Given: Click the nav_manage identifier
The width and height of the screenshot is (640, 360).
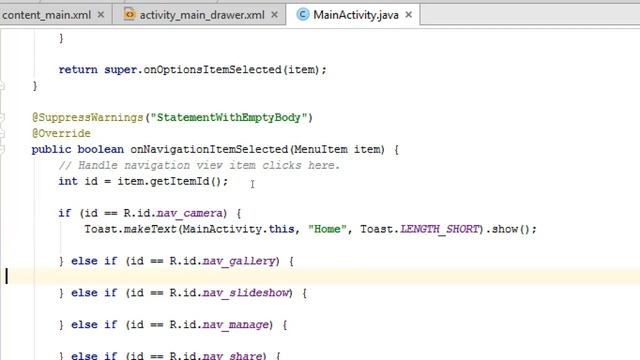Looking at the screenshot, I should click(x=236, y=325).
